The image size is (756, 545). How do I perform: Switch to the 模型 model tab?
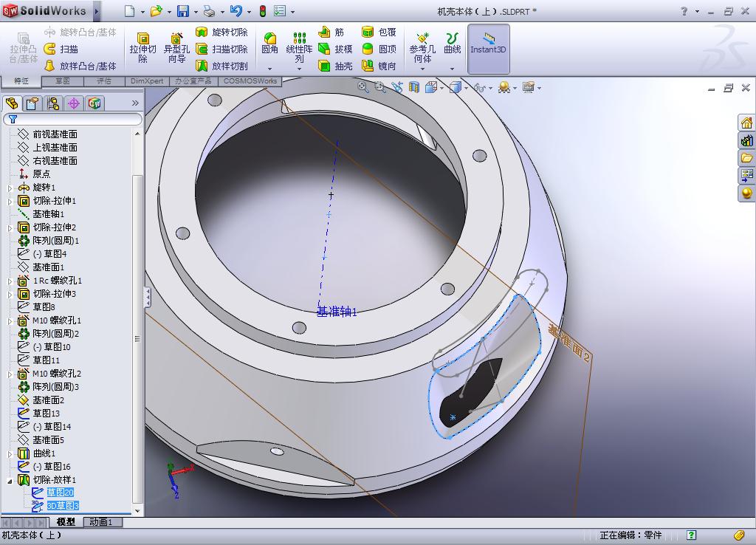tap(66, 522)
